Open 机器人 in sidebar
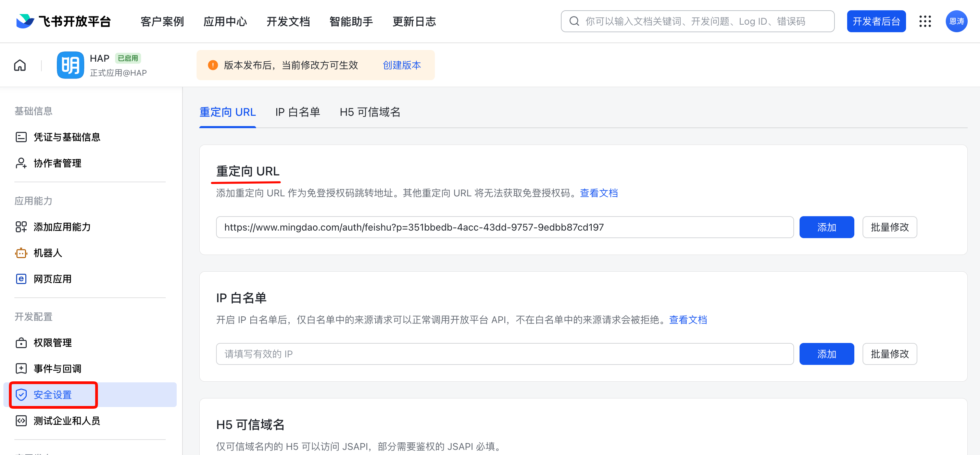This screenshot has height=455, width=980. (90, 253)
